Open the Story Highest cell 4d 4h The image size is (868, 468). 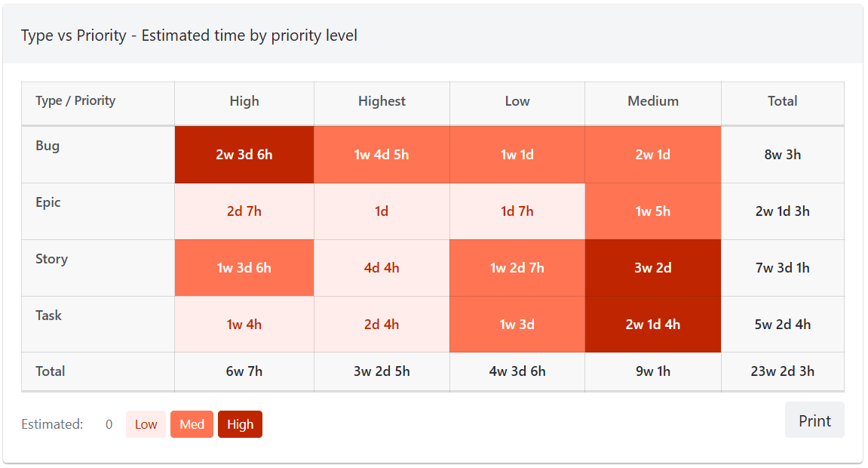pyautogui.click(x=382, y=268)
